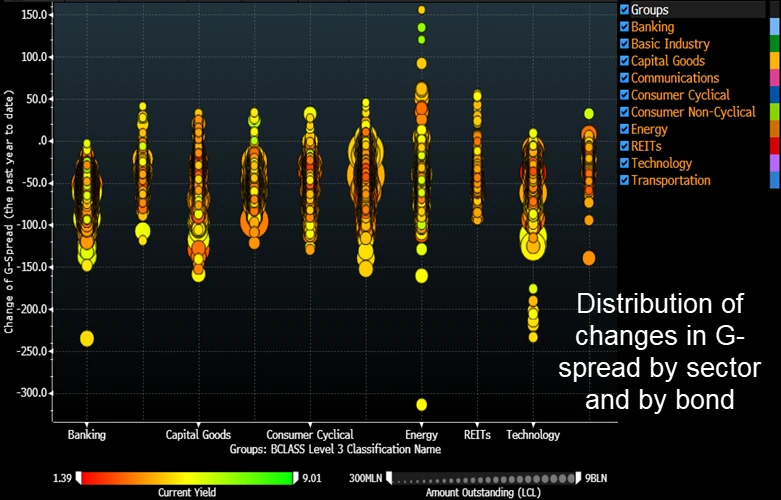
Task: Click the Capital Goods x-axis label
Action: [198, 435]
